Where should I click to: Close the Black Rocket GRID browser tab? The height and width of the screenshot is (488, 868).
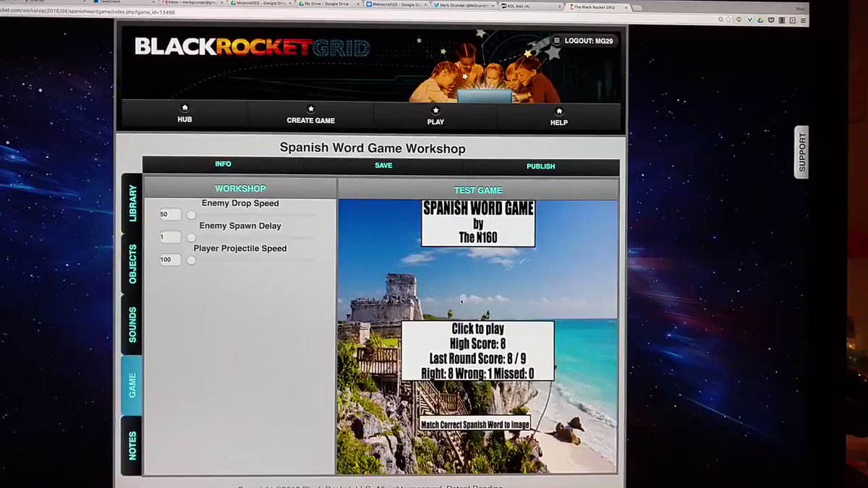click(628, 7)
